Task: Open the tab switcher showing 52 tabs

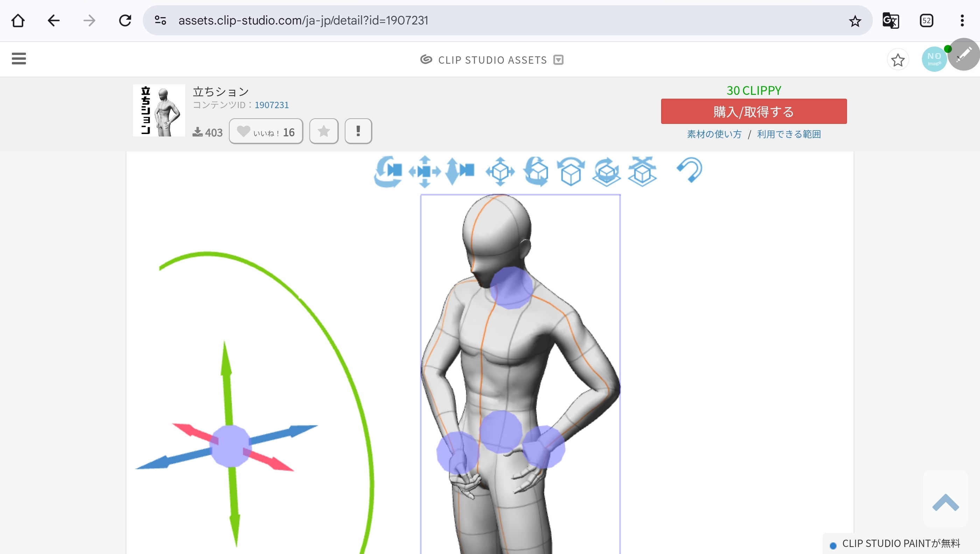Action: (x=926, y=21)
